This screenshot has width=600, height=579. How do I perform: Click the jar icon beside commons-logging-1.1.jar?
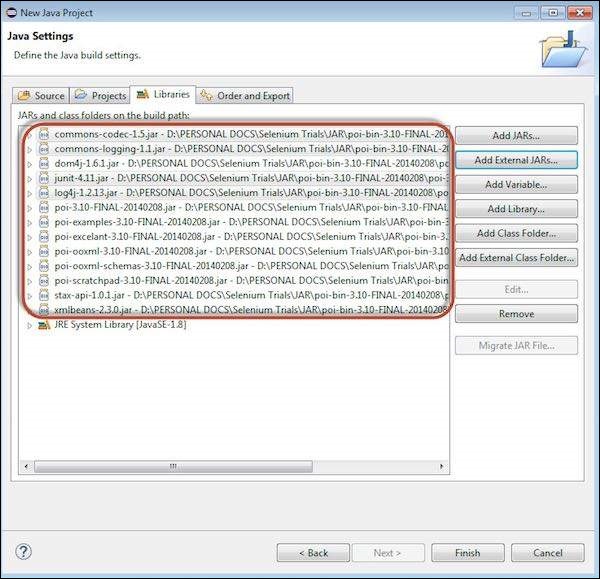[44, 149]
